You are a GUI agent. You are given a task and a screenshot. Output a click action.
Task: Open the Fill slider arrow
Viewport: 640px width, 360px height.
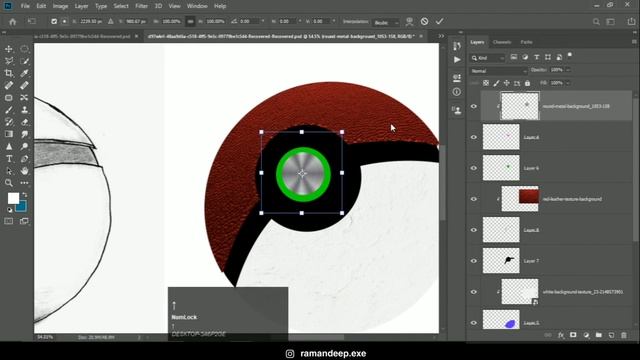tap(568, 83)
